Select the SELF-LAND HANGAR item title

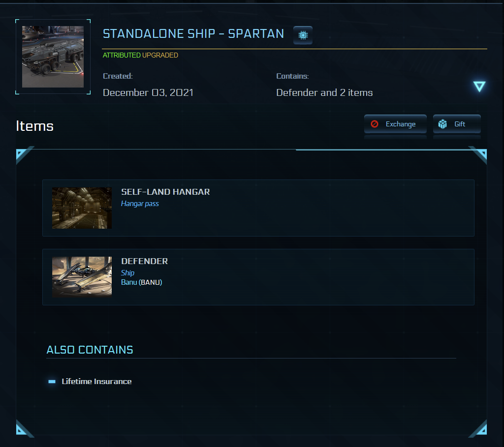[165, 192]
